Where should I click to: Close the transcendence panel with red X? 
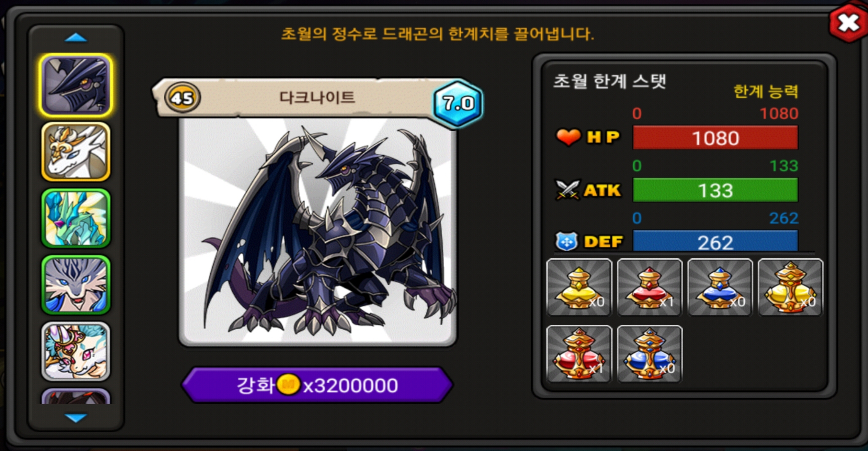[x=848, y=23]
